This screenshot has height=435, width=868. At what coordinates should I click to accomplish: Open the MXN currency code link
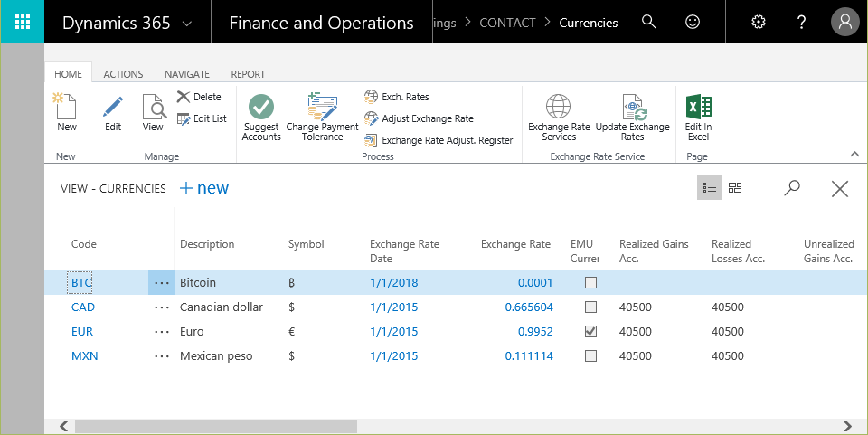85,355
